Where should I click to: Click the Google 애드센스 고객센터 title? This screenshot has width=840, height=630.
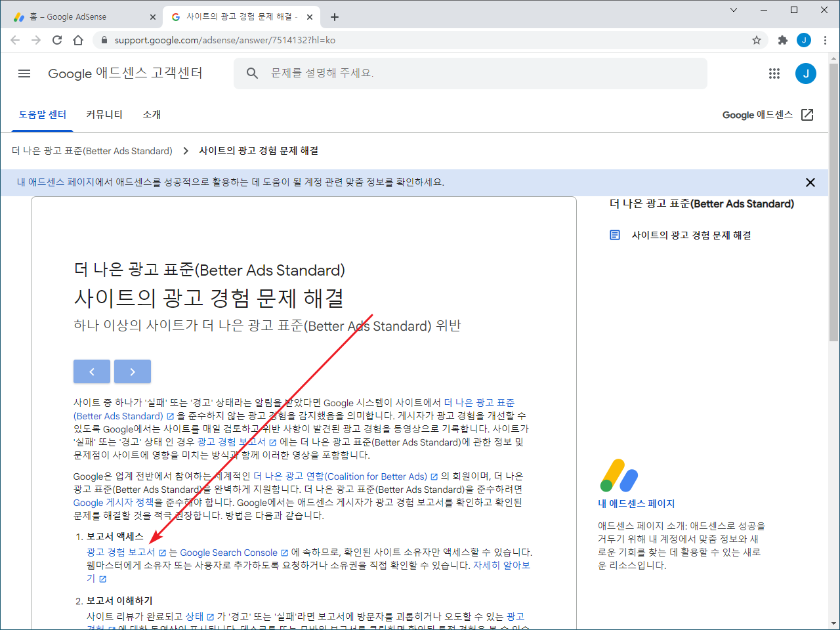click(125, 73)
